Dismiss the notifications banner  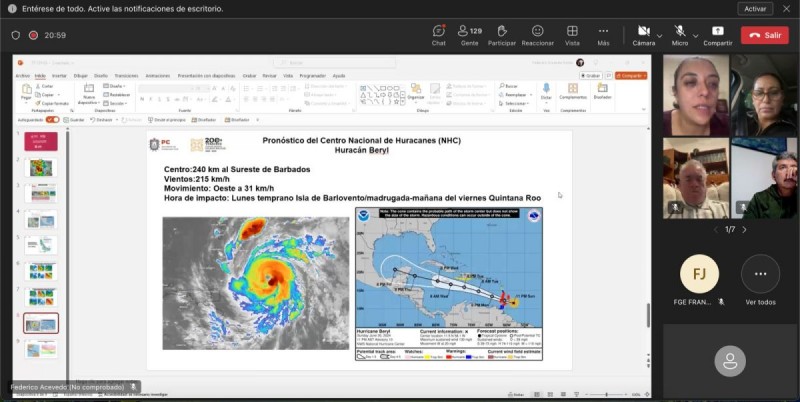pos(786,9)
